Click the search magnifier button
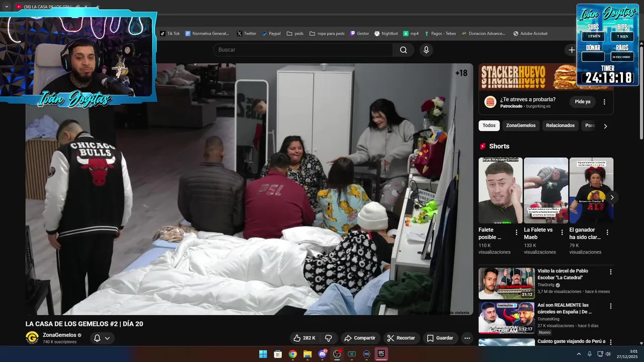This screenshot has width=644, height=362. [x=404, y=50]
